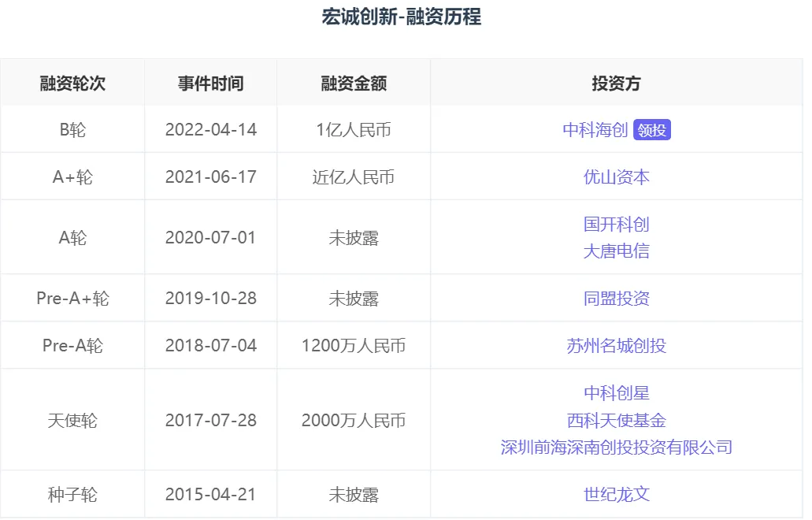812x520 pixels.
Task: Click the 天使轮 round label
Action: pos(72,420)
